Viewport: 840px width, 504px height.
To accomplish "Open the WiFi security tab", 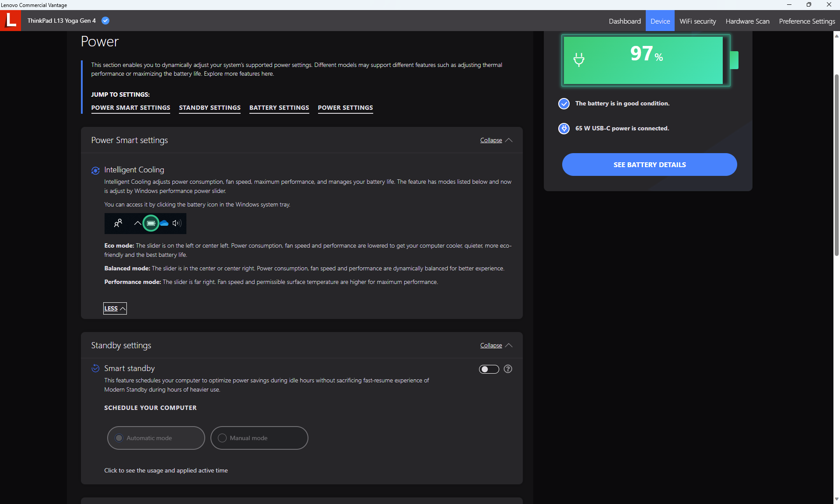I will (698, 21).
